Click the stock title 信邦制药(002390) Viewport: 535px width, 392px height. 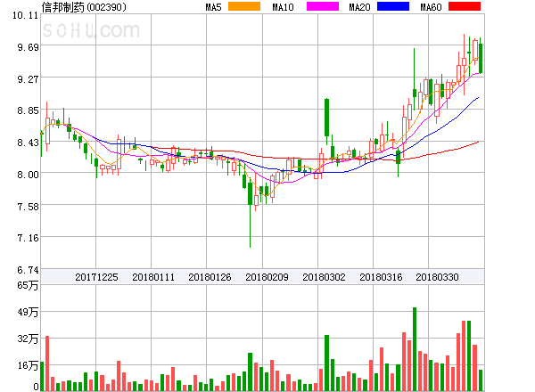pos(84,7)
